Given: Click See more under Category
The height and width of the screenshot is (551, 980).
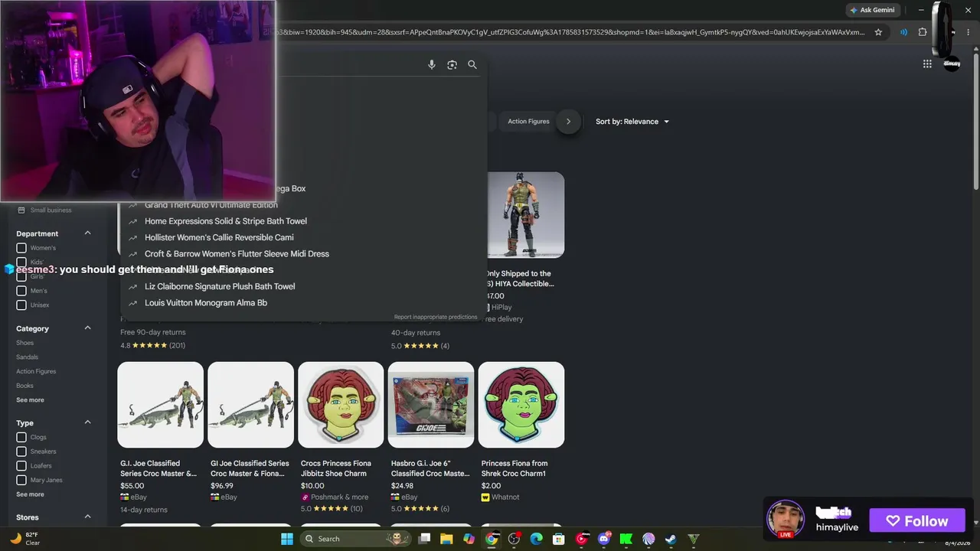Looking at the screenshot, I should [30, 400].
